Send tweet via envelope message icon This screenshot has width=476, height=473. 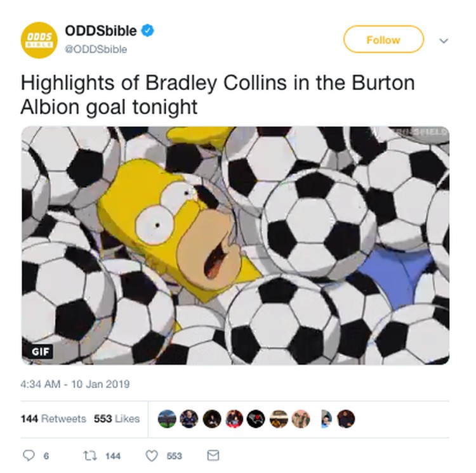tap(213, 455)
